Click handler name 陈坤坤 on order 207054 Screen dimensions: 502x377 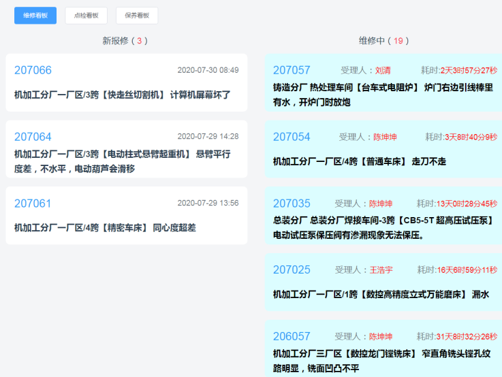(x=385, y=137)
